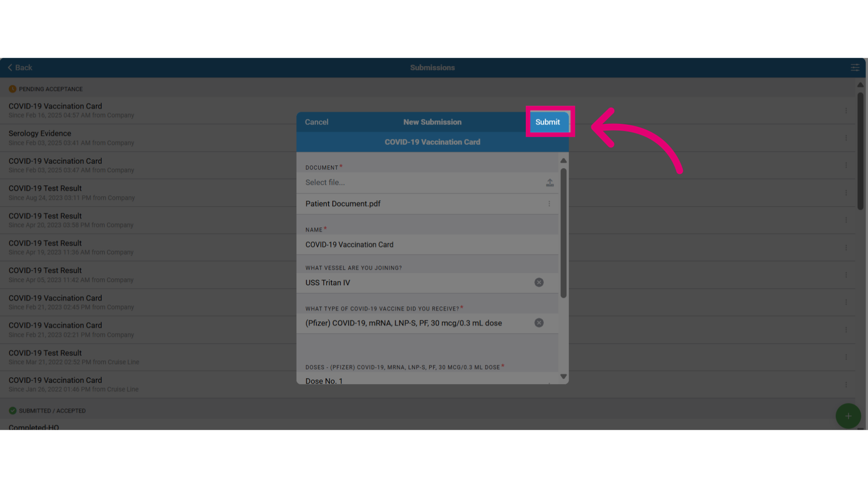The image size is (868, 488).
Task: Open more options for Feb 21 02:21 PM Vaccination Card
Action: 846,330
